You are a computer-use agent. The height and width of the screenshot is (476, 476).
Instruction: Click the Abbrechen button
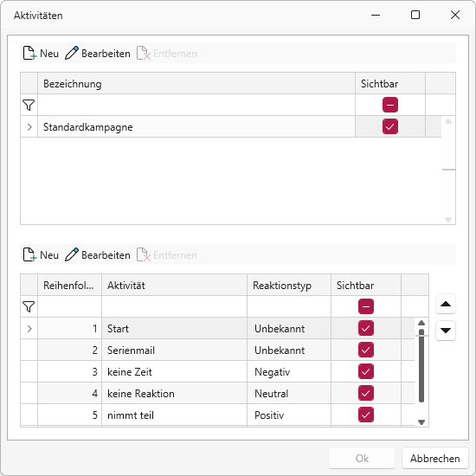434,458
